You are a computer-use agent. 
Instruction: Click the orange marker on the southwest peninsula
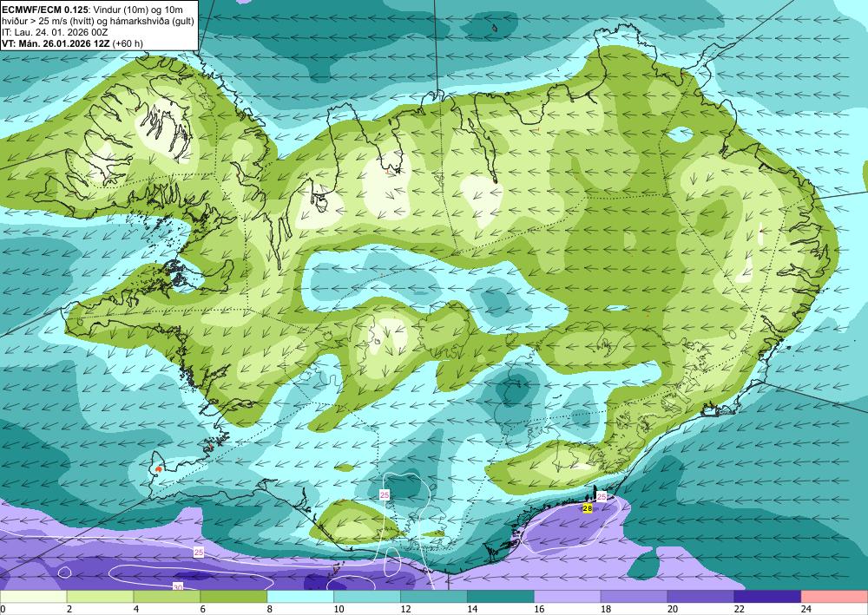coord(159,468)
